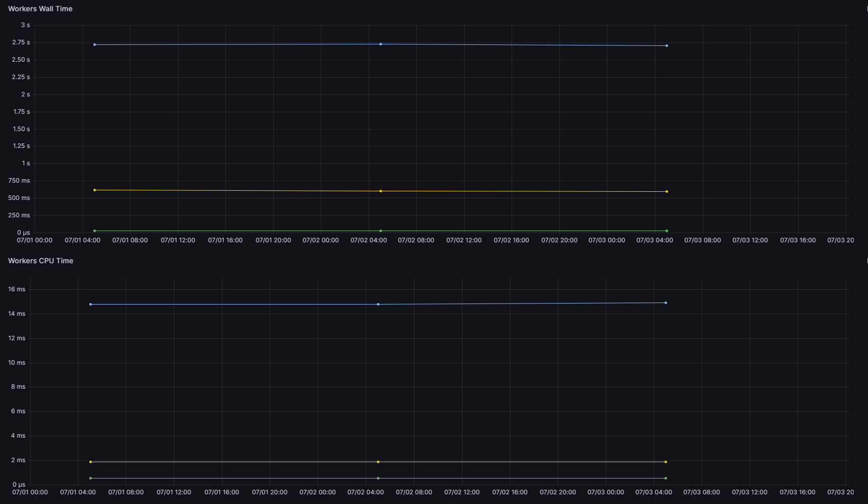Viewport: 868px width, 504px height.
Task: Click "07/02 00:00" on Wall Time x-axis
Action: (321, 240)
